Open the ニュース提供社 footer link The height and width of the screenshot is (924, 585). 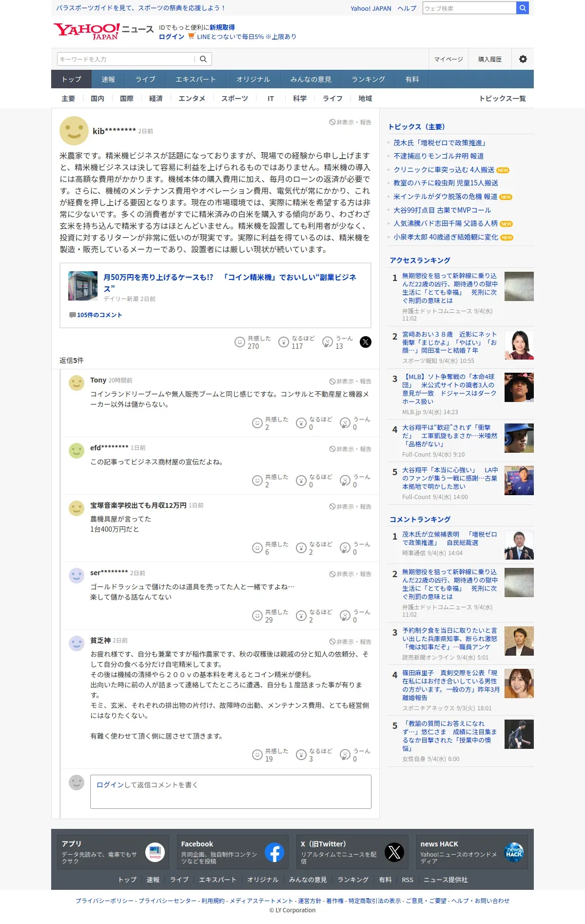coord(446,880)
